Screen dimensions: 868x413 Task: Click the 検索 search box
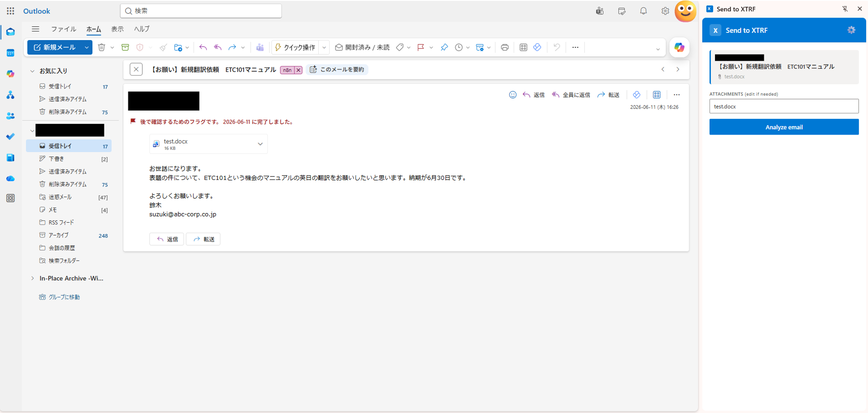click(x=201, y=11)
